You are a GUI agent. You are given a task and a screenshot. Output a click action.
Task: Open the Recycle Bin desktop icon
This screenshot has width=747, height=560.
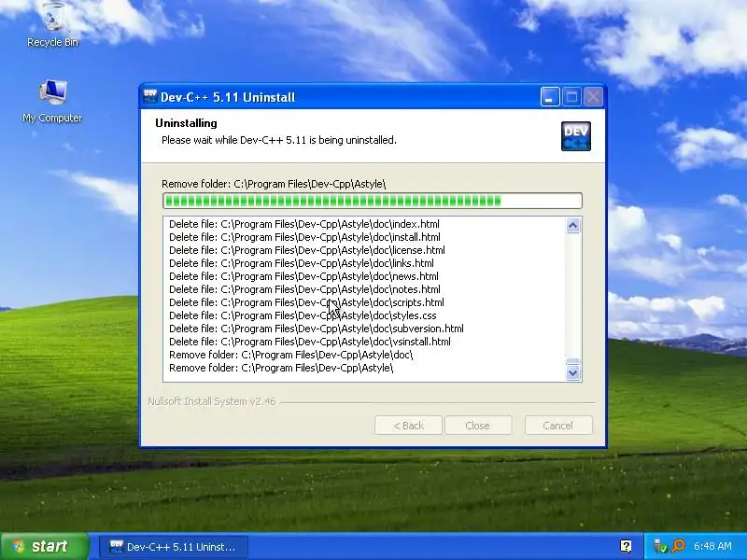(53, 24)
